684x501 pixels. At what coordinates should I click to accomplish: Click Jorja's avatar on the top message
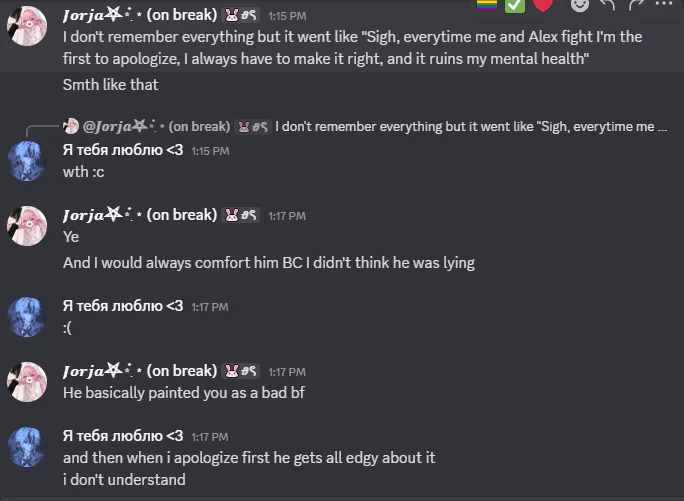[x=27, y=26]
